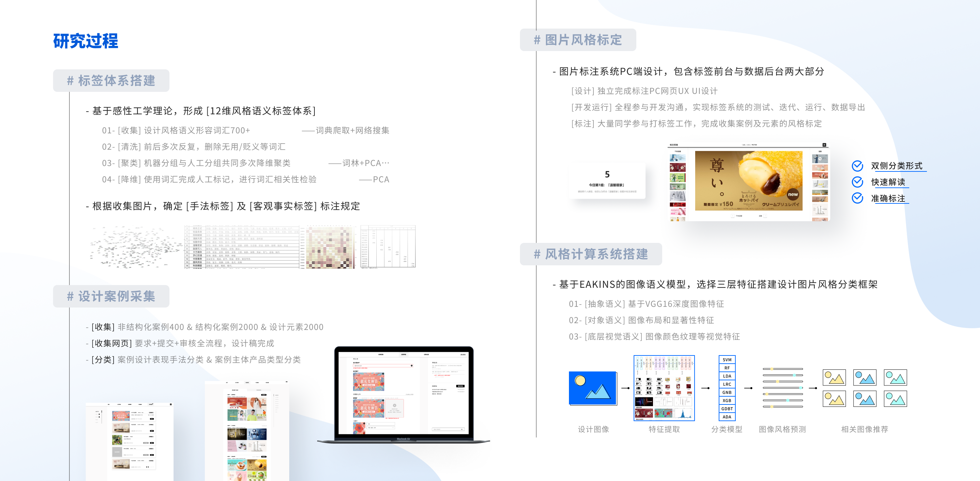
Task: Click the top-middle blue recommended image icon
Action: click(x=864, y=378)
